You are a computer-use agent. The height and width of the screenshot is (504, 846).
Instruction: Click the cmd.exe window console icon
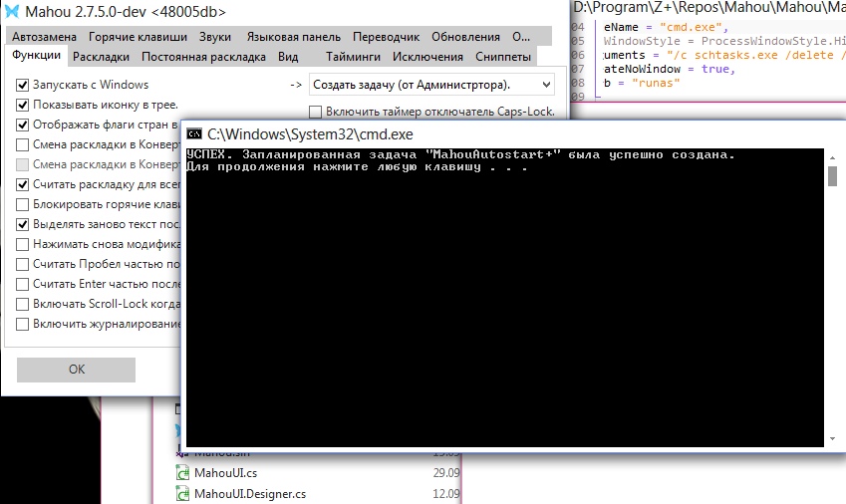194,134
